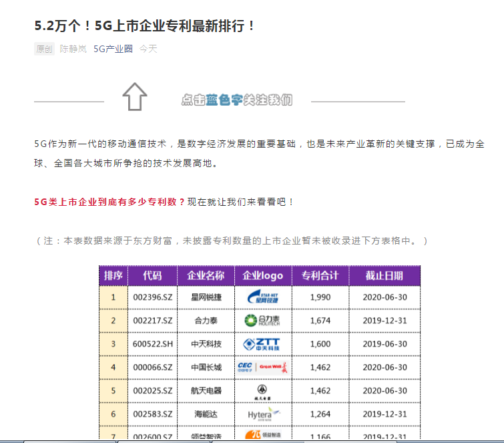Click stock code 002396.SZ
The image size is (504, 443).
click(153, 297)
